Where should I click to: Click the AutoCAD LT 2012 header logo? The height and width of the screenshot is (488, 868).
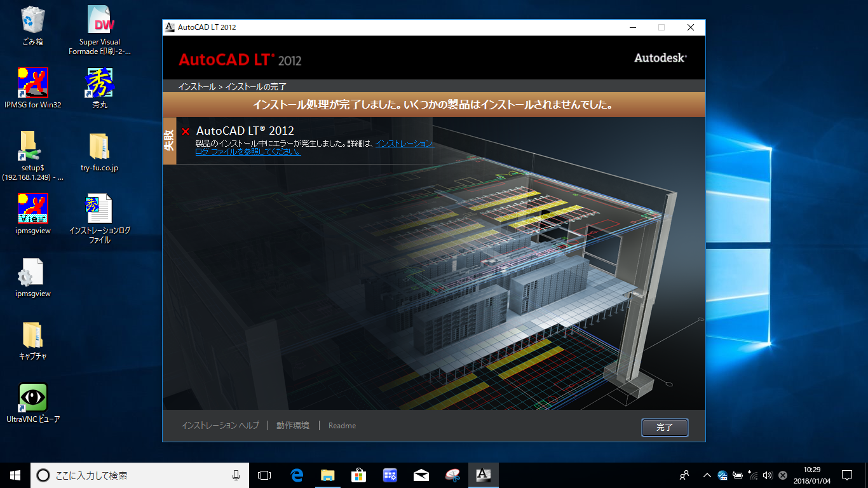(240, 60)
